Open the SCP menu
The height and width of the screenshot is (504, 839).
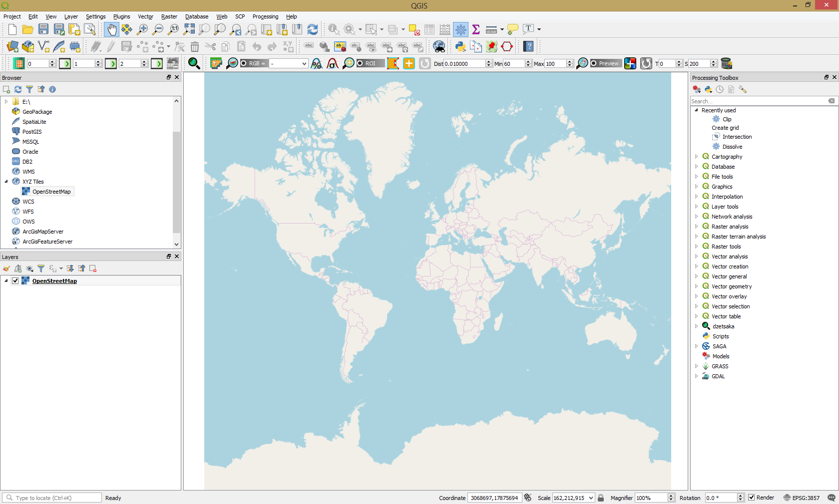240,16
